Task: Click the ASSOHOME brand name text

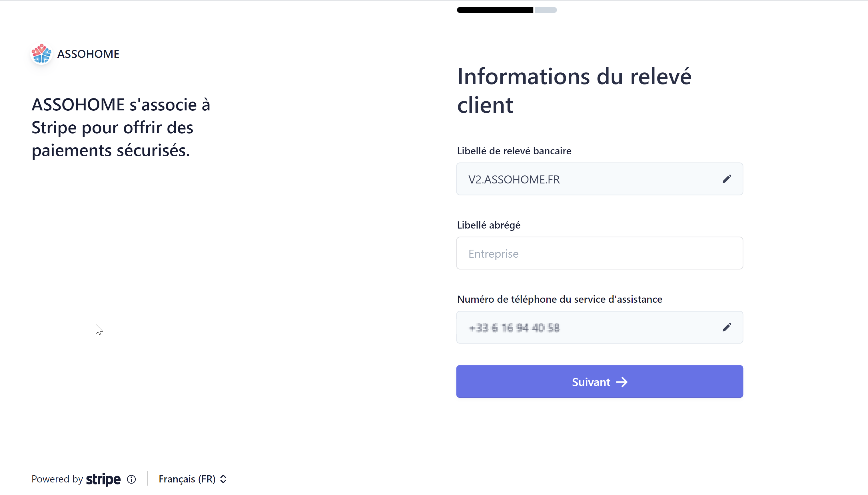Action: 88,54
